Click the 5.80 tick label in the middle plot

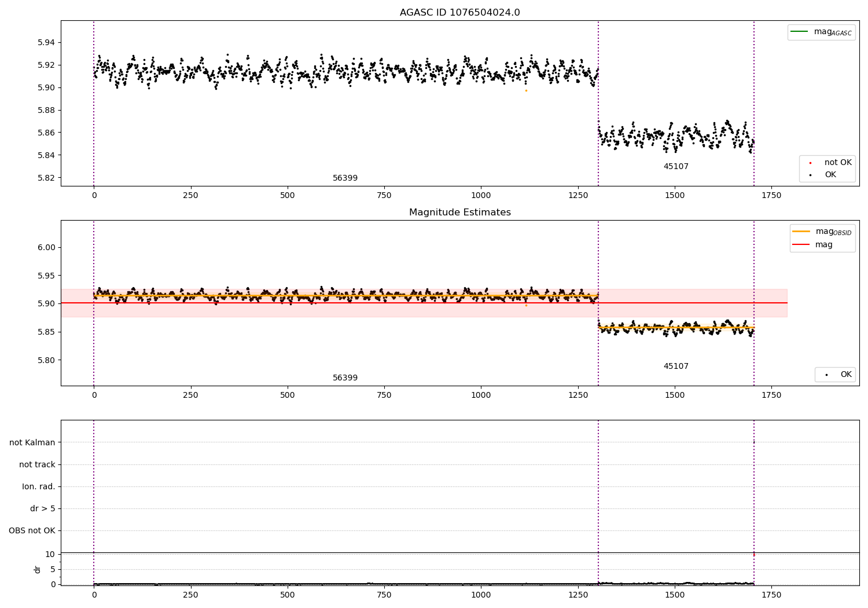tap(46, 360)
